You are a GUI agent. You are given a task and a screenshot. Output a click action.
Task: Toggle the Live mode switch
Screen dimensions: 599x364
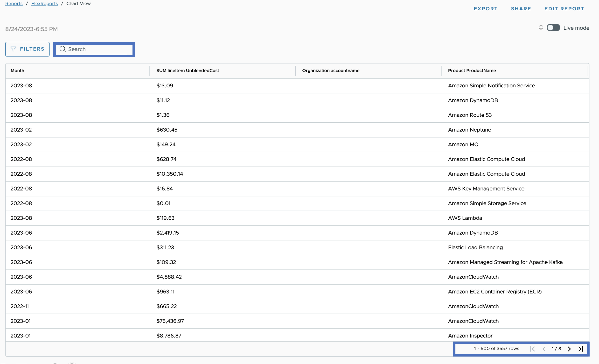[553, 28]
